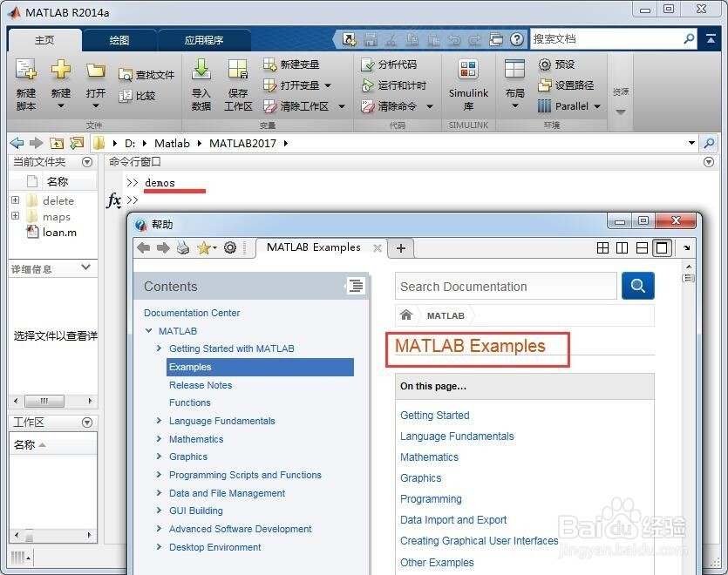Click the New Script (新建脚本) icon
Screen dimensions: 728x575
coord(25,70)
